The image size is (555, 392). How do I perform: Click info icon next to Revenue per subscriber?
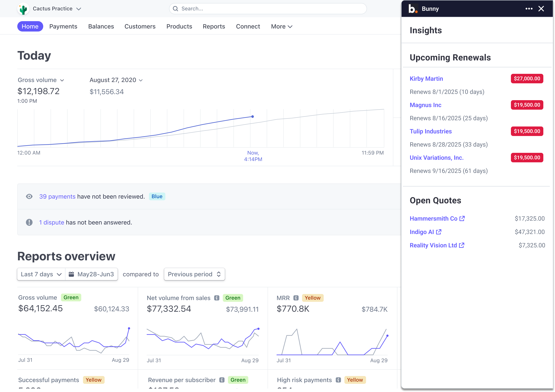(x=222, y=380)
